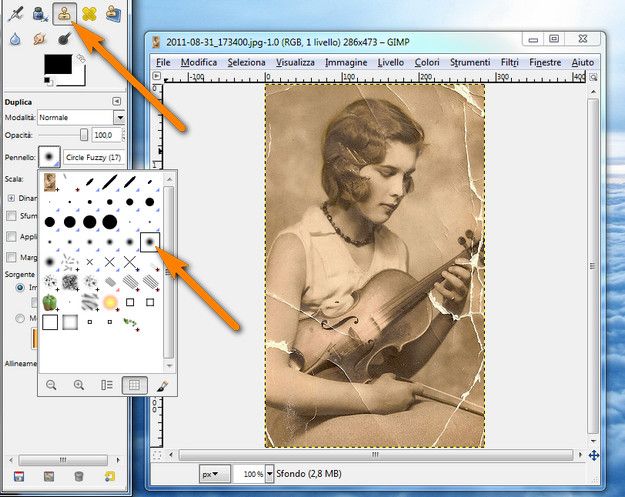Open the zoom percentage dropdown arrow
The image size is (625, 497).
270,474
